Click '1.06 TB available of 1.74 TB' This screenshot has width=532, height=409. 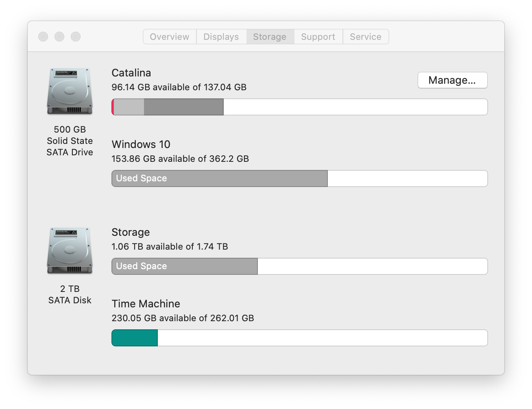[x=170, y=246]
